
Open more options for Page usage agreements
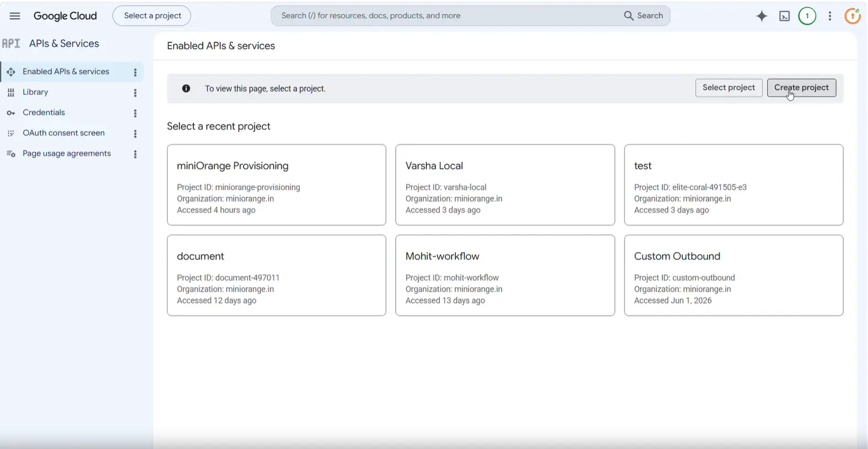tap(135, 154)
